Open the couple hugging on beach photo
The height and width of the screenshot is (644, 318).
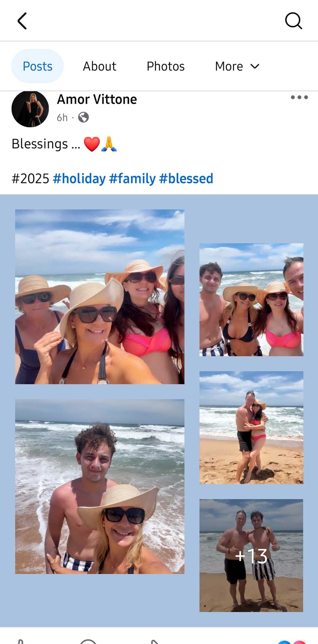(251, 427)
